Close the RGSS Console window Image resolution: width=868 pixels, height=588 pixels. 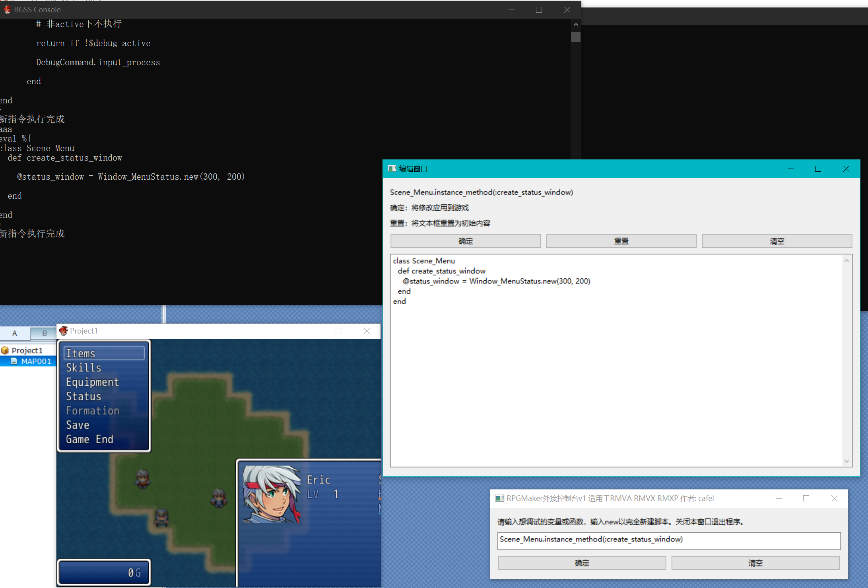(567, 10)
